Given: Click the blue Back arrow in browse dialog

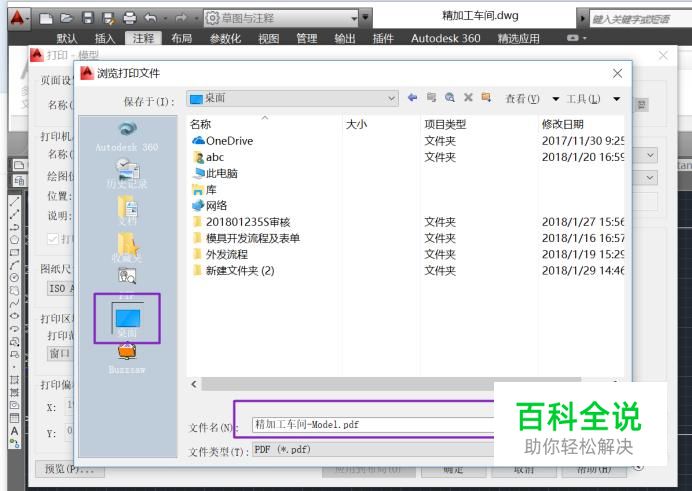Looking at the screenshot, I should [413, 97].
